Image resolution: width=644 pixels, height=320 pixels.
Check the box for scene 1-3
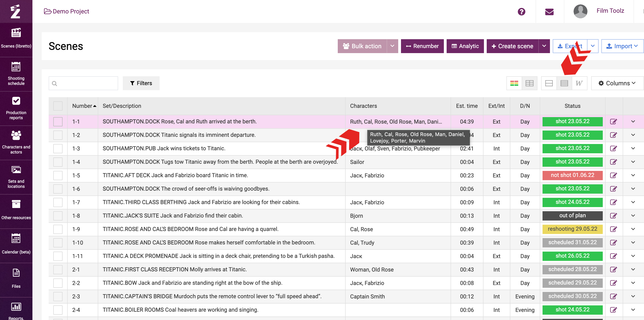(x=58, y=149)
